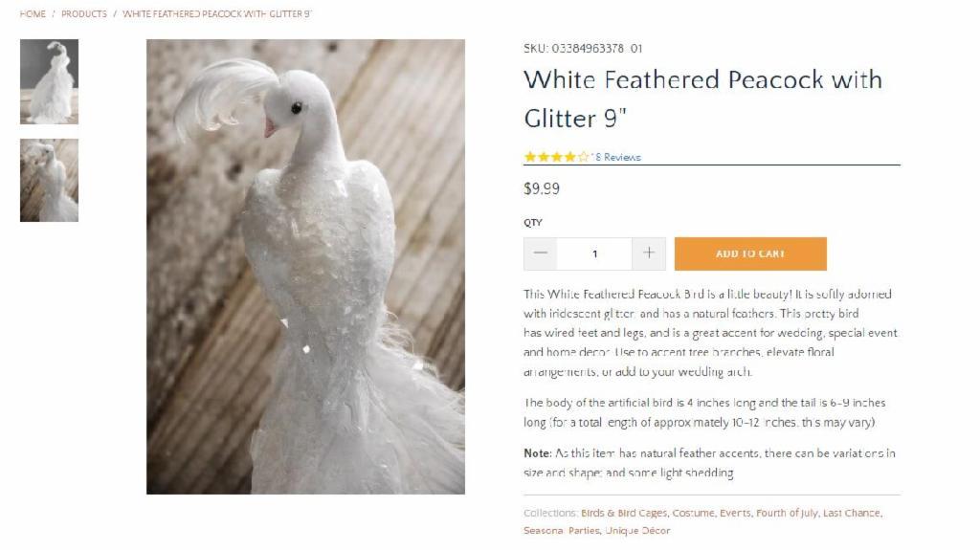Increase quantity with the plus icon
980x550 pixels.
[x=649, y=253]
